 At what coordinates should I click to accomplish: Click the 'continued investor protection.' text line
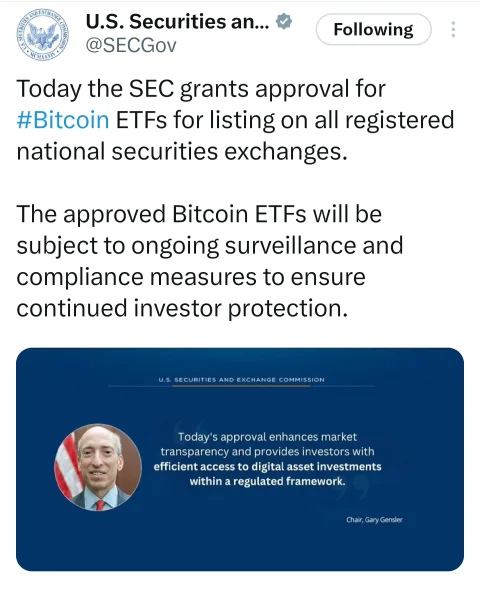click(182, 308)
